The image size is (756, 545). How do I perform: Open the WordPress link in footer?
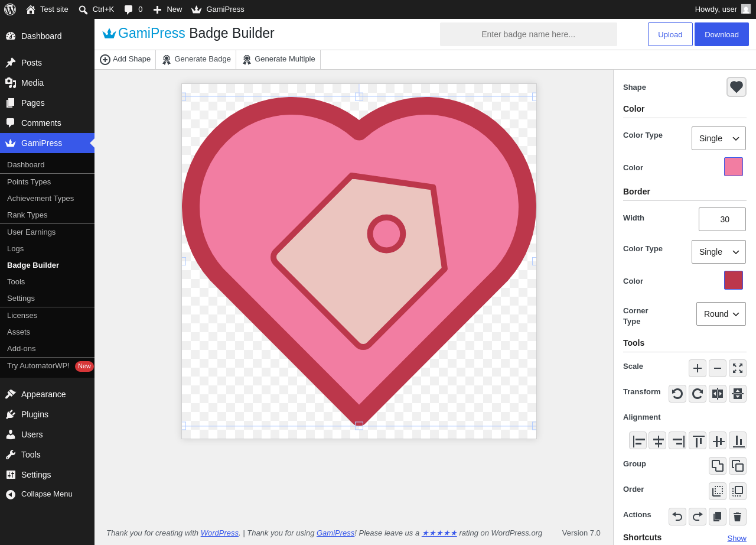(220, 533)
